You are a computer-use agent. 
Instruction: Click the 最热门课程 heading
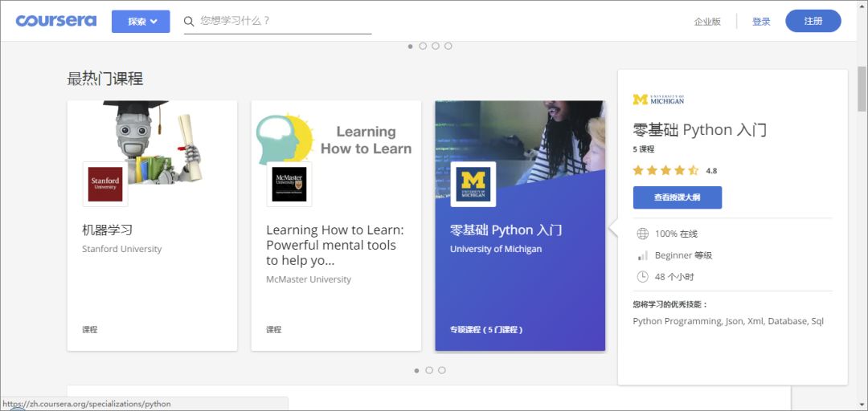point(105,79)
